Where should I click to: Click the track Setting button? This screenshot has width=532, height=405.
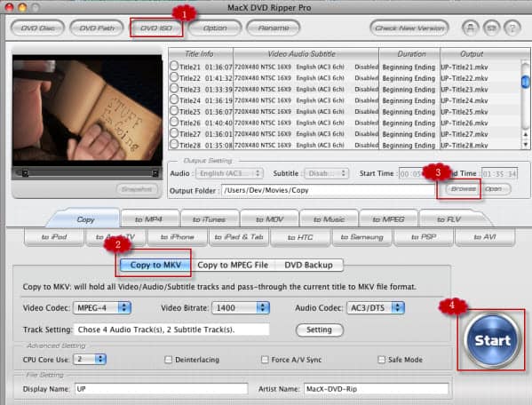click(x=319, y=330)
